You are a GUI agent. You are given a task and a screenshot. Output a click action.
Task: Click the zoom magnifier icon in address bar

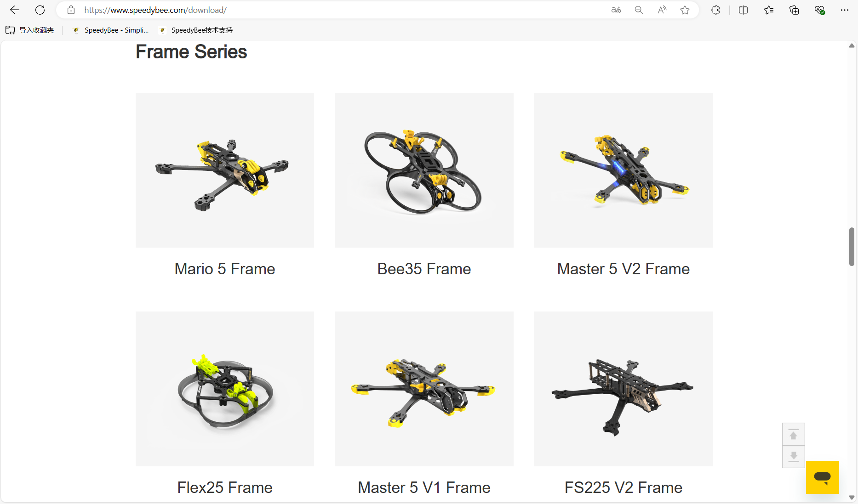pos(639,10)
